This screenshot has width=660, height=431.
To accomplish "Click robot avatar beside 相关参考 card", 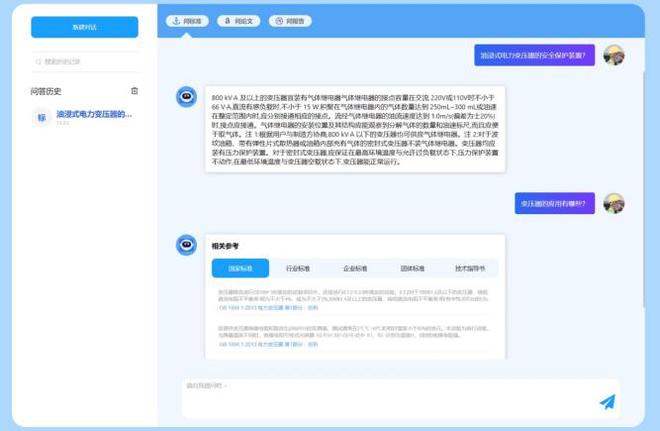I will pyautogui.click(x=186, y=245).
